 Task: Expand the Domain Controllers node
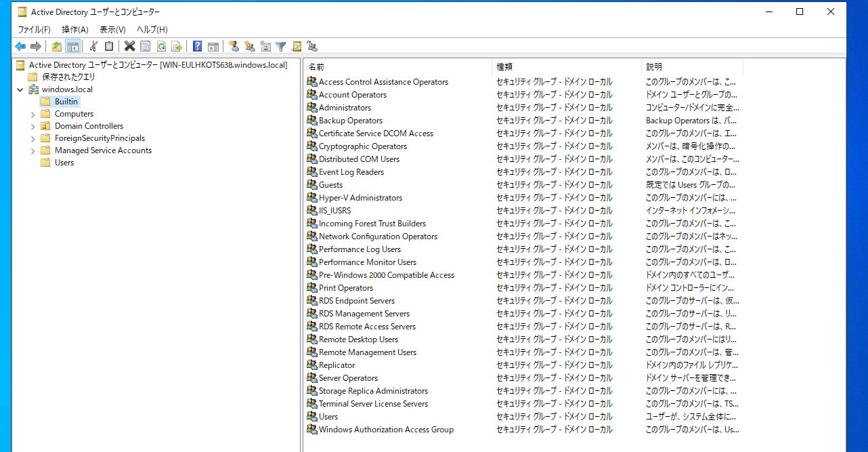click(x=32, y=126)
